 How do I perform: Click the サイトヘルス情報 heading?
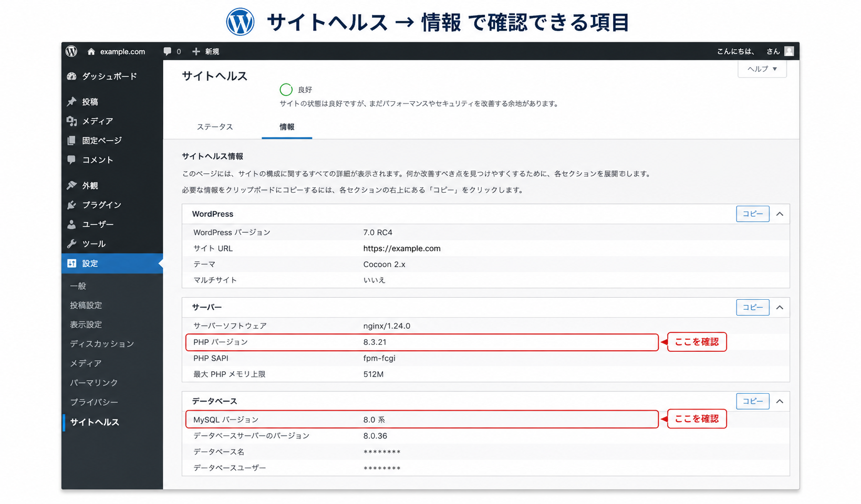click(x=213, y=156)
